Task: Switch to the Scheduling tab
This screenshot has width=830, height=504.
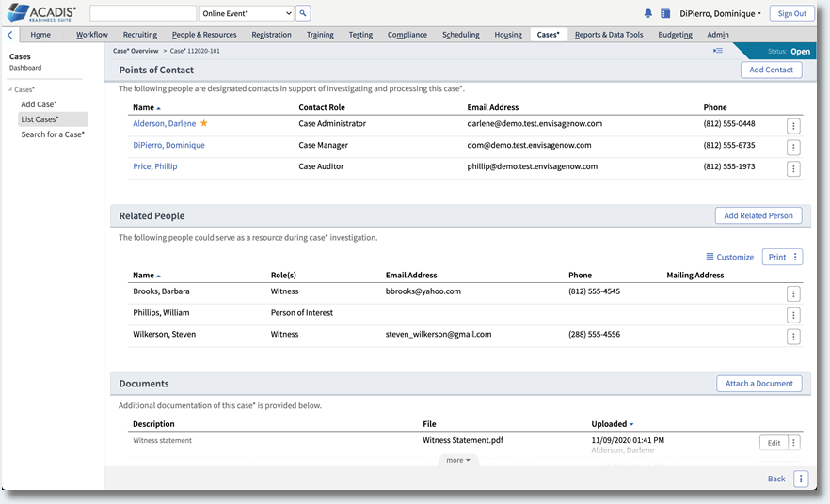Action: coord(460,35)
